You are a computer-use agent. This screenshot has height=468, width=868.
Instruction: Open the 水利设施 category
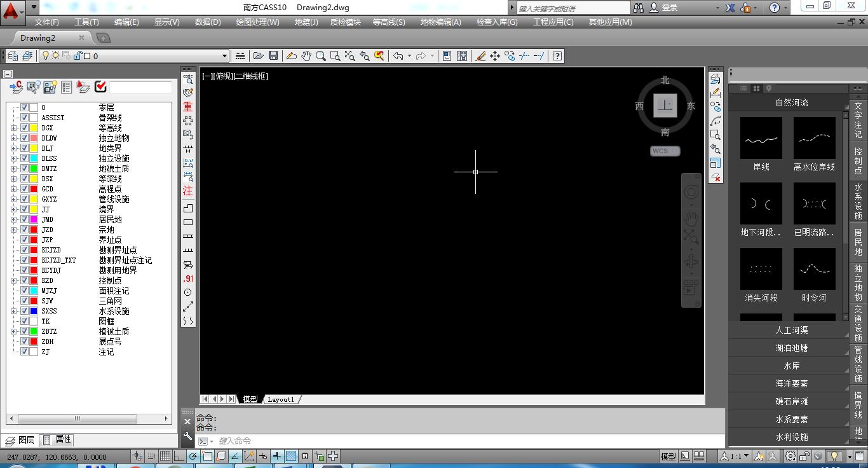789,437
